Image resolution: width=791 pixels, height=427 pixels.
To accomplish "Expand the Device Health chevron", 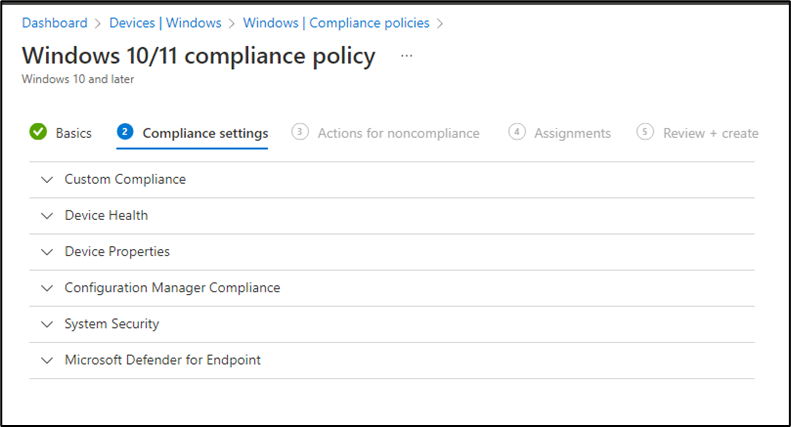I will tap(47, 216).
